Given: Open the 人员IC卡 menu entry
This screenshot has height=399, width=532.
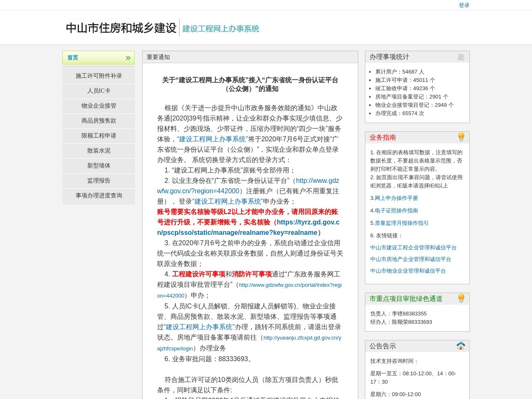Looking at the screenshot, I should click(x=98, y=91).
